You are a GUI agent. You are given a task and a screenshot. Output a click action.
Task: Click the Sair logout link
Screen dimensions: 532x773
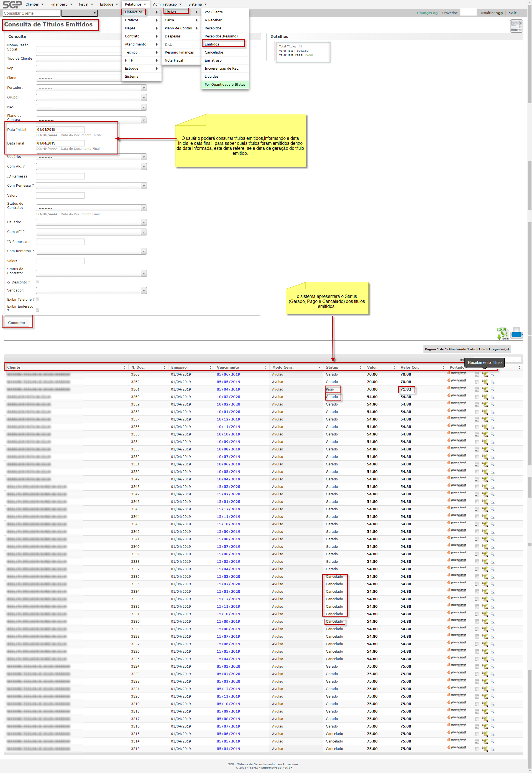[x=512, y=13]
